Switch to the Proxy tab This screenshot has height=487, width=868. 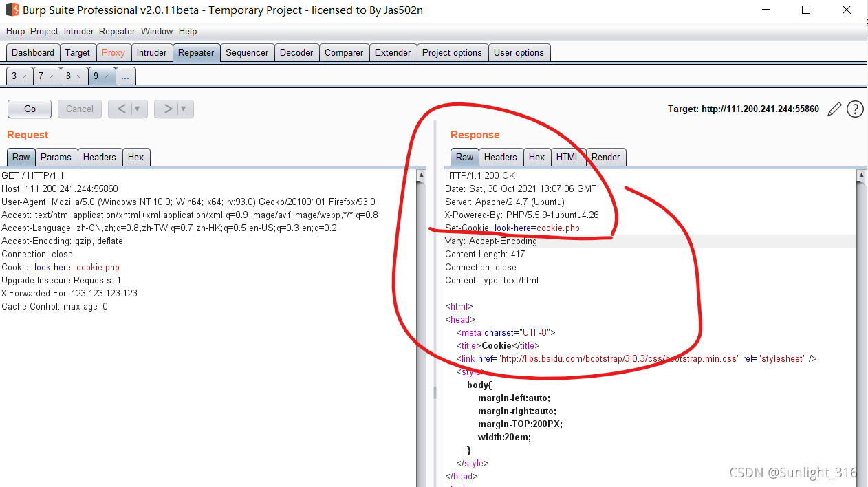coord(113,52)
